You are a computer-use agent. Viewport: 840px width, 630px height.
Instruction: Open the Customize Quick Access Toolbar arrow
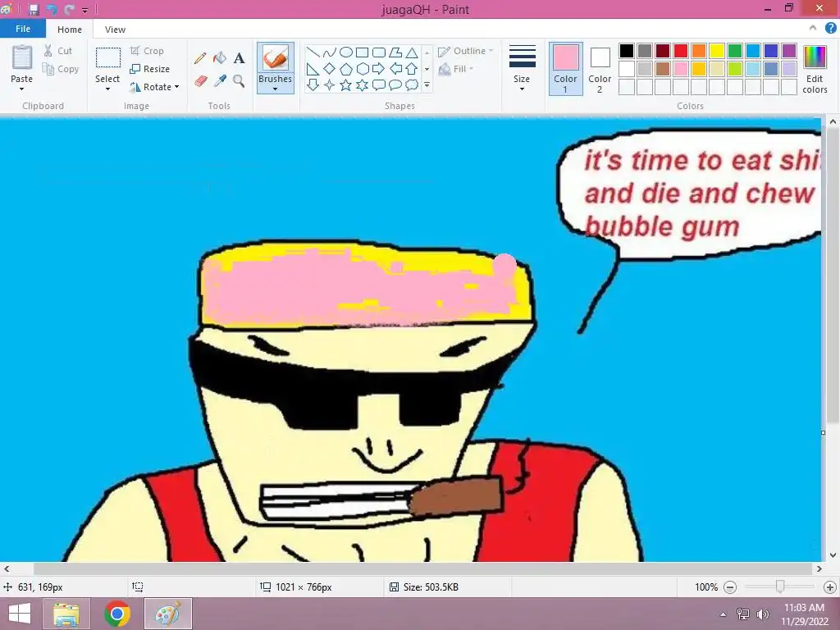[x=84, y=10]
